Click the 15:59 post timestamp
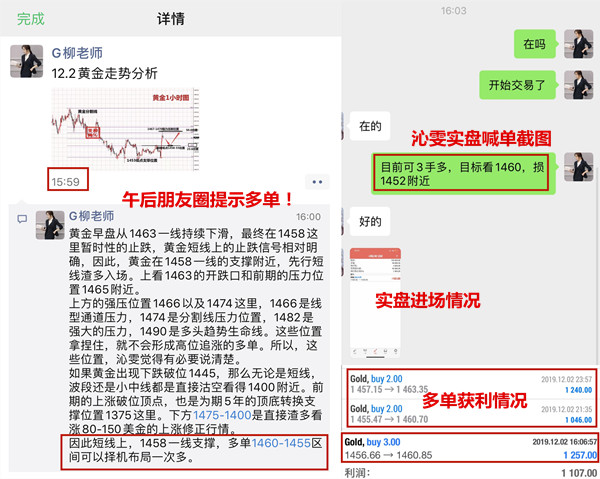This screenshot has width=600, height=479. pos(65,182)
